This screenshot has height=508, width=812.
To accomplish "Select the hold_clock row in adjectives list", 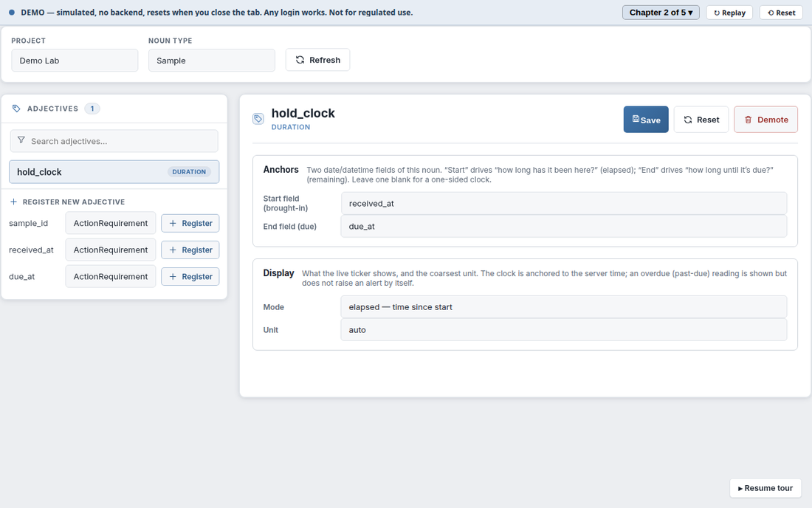I will (114, 172).
